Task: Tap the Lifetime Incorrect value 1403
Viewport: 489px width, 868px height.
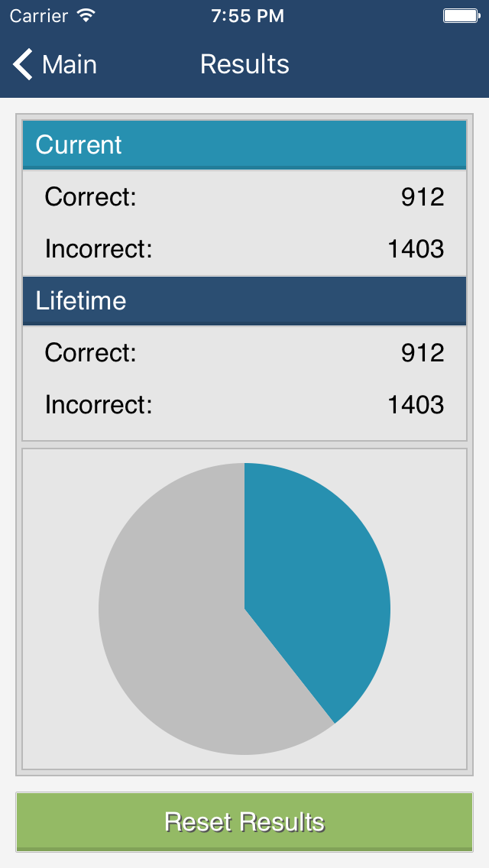Action: tap(416, 405)
